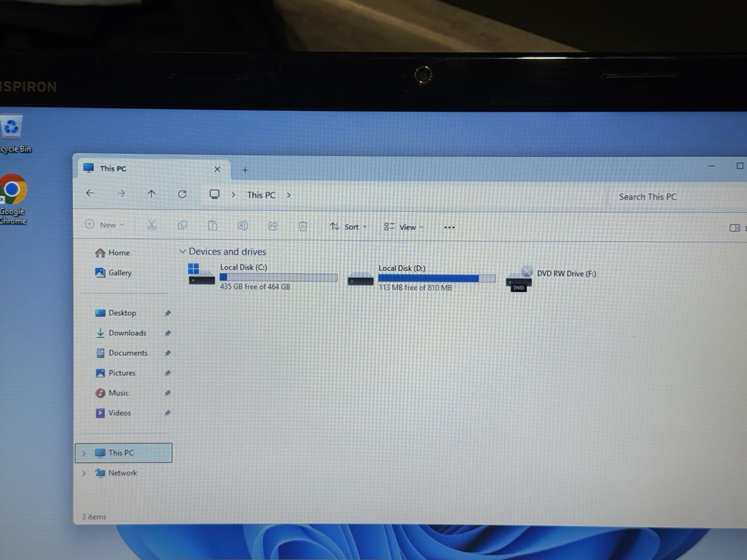
Task: Unpin Documents using its pin icon
Action: [167, 353]
